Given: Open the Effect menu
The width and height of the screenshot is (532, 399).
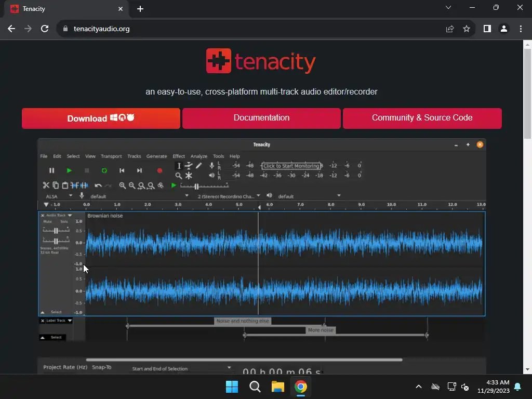Looking at the screenshot, I should (179, 156).
